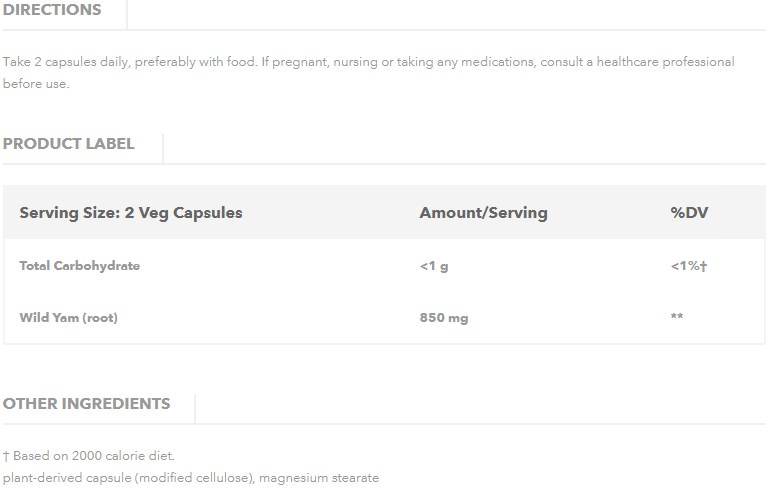Click the '**' daily value cell
This screenshot has height=488, width=777.
(677, 317)
